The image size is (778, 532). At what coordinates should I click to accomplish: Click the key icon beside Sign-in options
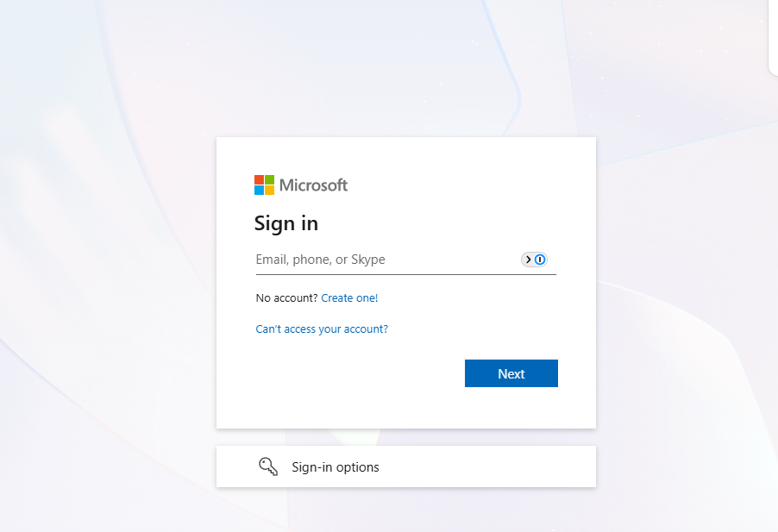pos(268,466)
